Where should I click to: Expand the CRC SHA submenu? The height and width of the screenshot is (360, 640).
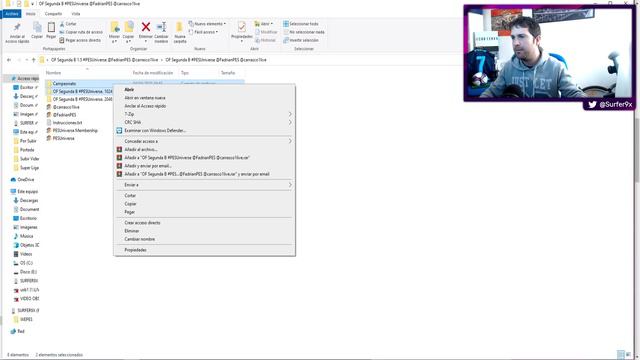204,122
